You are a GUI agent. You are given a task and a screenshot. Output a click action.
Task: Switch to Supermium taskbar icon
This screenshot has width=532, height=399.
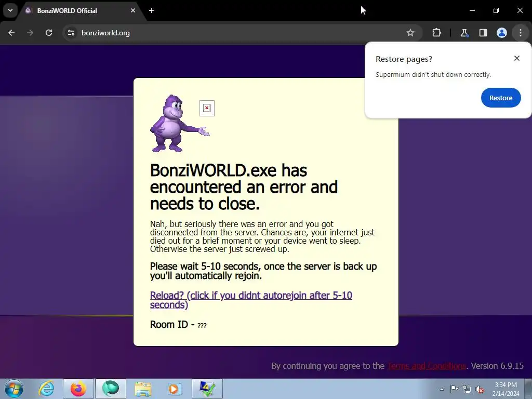click(111, 389)
